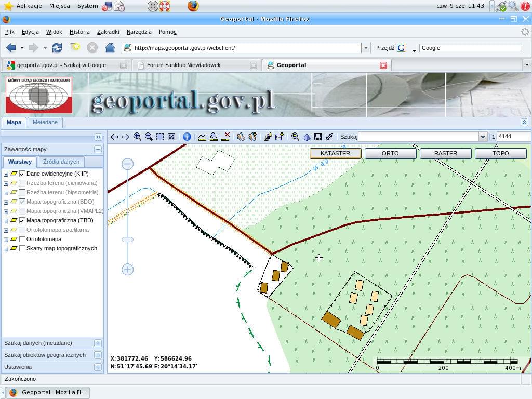Viewport: 532px width, 399px height.
Task: Click the add layers icon with plus
Action: click(x=268, y=137)
